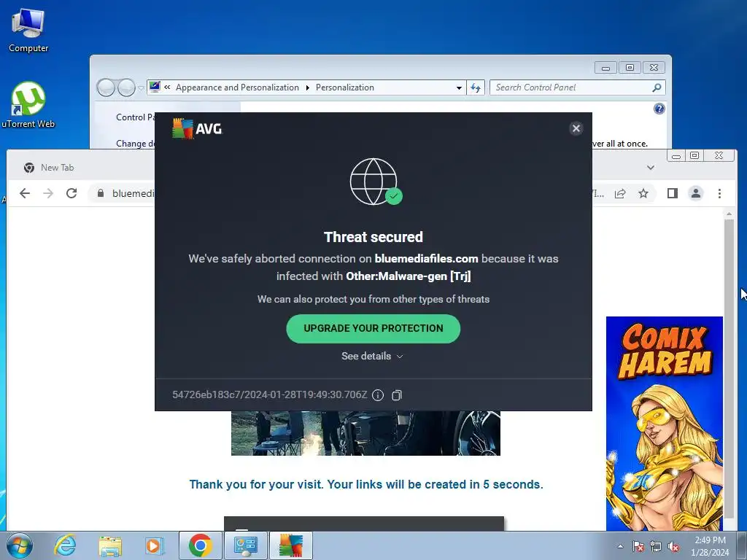Click the Chrome address bar URL
The image size is (747, 560).
[133, 193]
